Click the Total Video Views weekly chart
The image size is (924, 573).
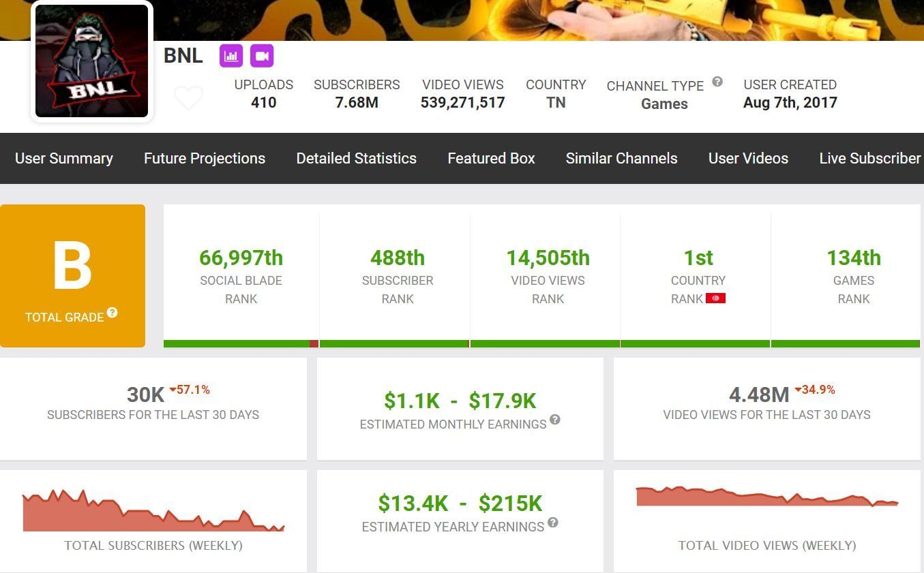[766, 497]
